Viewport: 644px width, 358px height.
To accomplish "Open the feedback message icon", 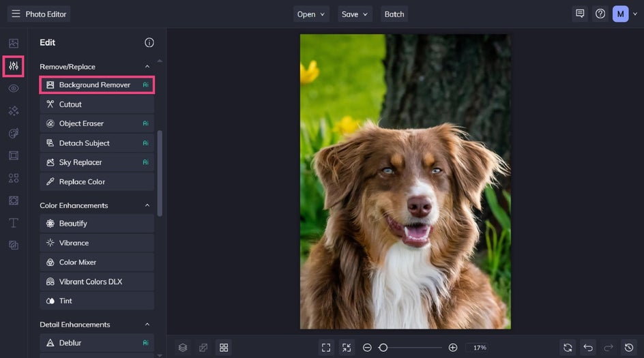I will [580, 14].
